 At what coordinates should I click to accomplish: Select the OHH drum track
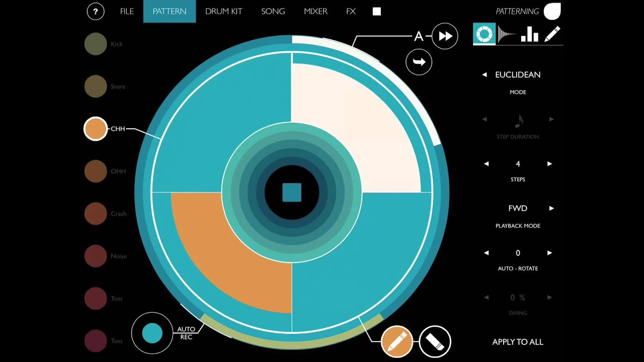coord(96,171)
